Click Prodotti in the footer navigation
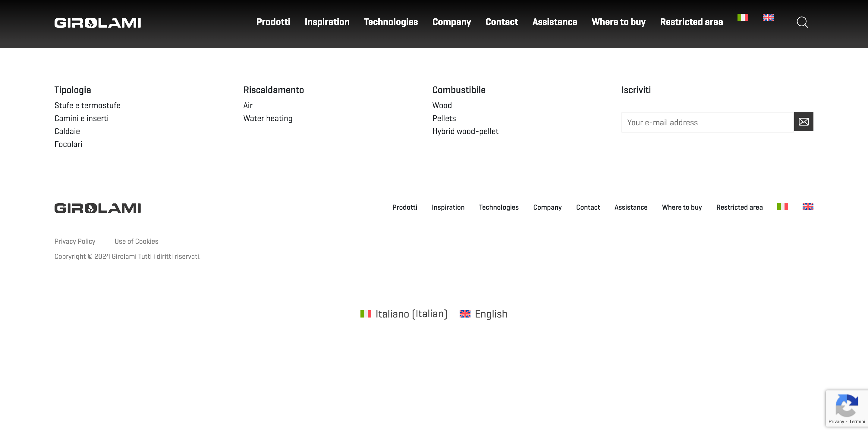 [x=405, y=207]
